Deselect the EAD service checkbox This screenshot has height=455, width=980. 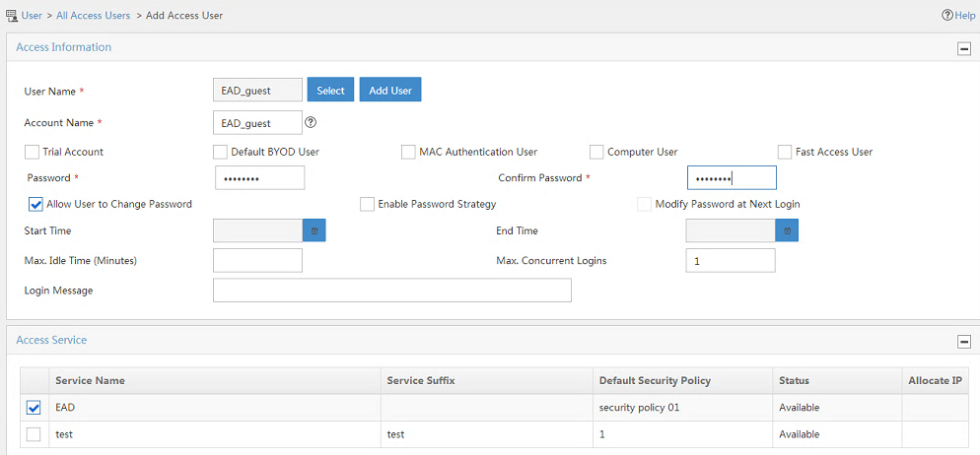(34, 408)
